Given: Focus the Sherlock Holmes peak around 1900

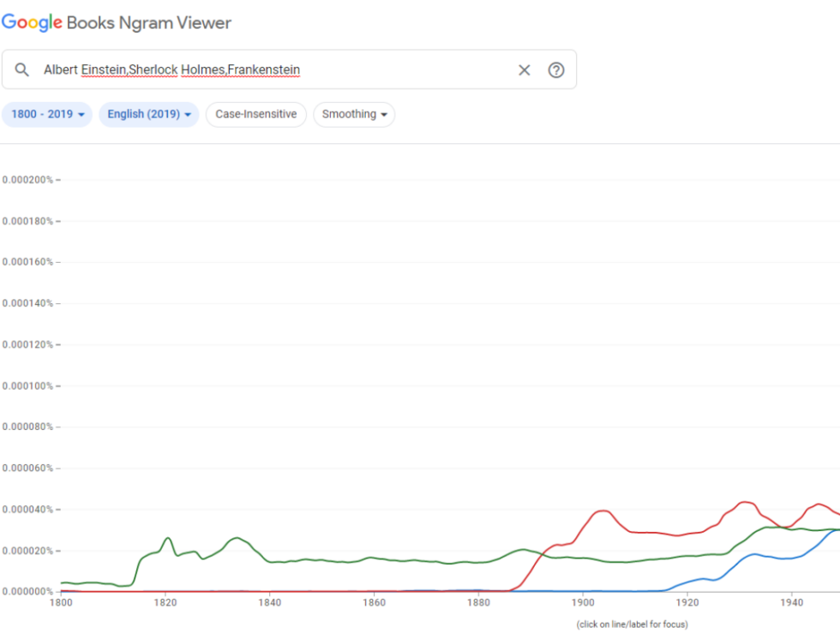Looking at the screenshot, I should click(603, 510).
